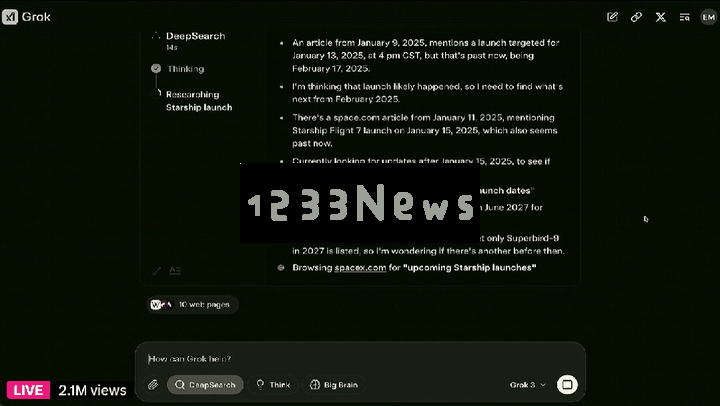Image resolution: width=720 pixels, height=406 pixels.
Task: Click the 'There's a space.com article' bullet
Action: click(x=425, y=130)
